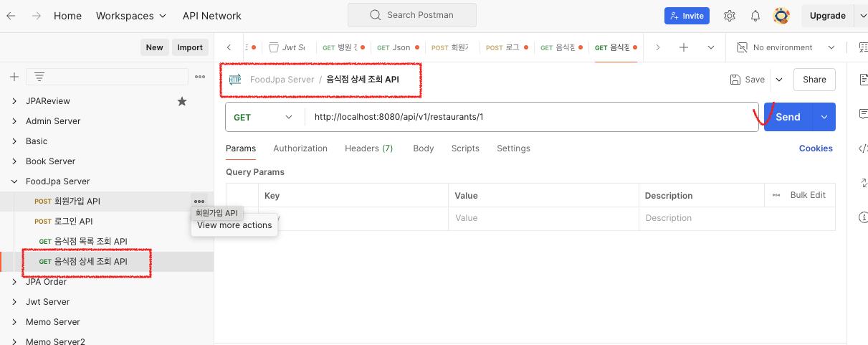
Task: Go back with the left arrow icon
Action: pyautogui.click(x=11, y=15)
